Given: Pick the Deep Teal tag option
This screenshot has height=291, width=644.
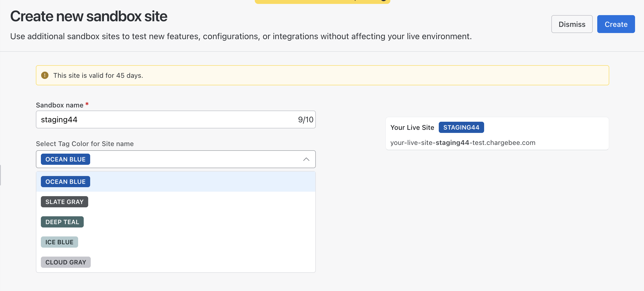Looking at the screenshot, I should pos(62,222).
